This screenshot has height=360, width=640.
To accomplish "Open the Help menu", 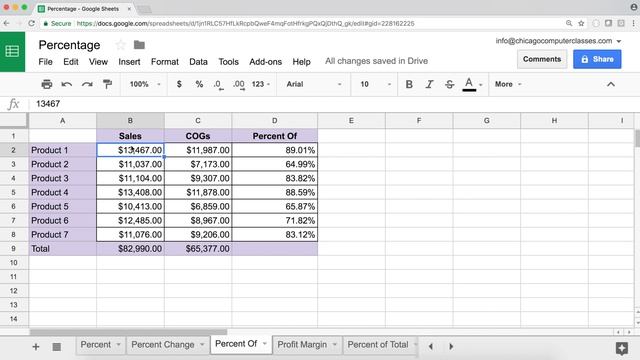I will point(302,62).
